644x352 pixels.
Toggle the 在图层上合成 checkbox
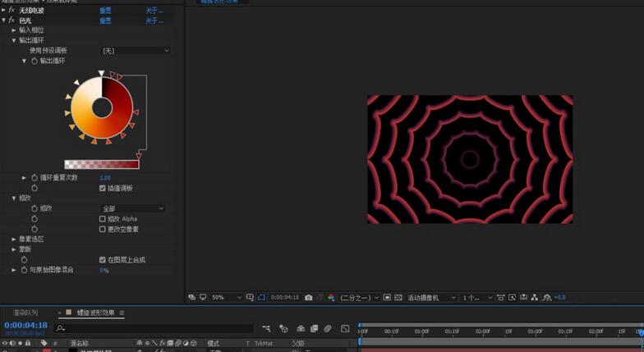[x=103, y=259]
